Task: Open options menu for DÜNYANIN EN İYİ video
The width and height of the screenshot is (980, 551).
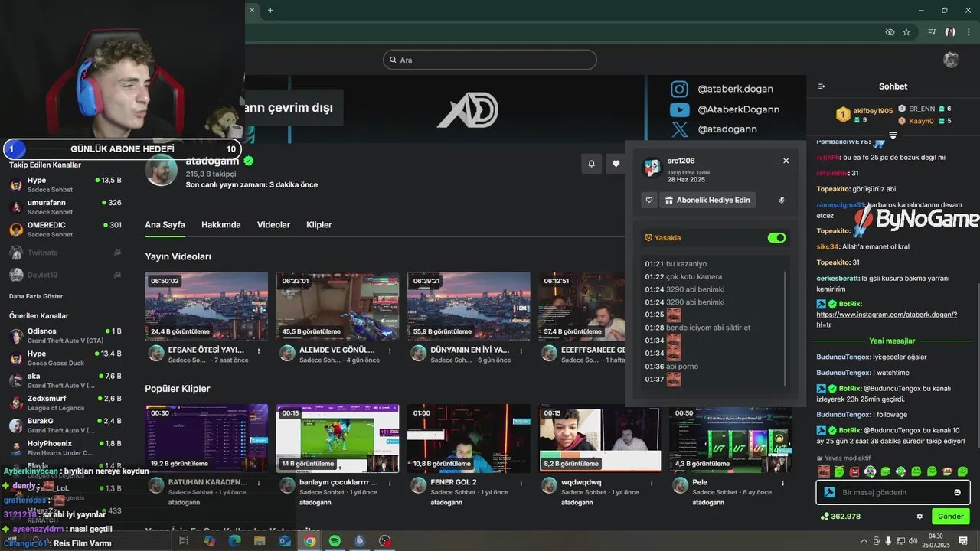Action: click(521, 350)
